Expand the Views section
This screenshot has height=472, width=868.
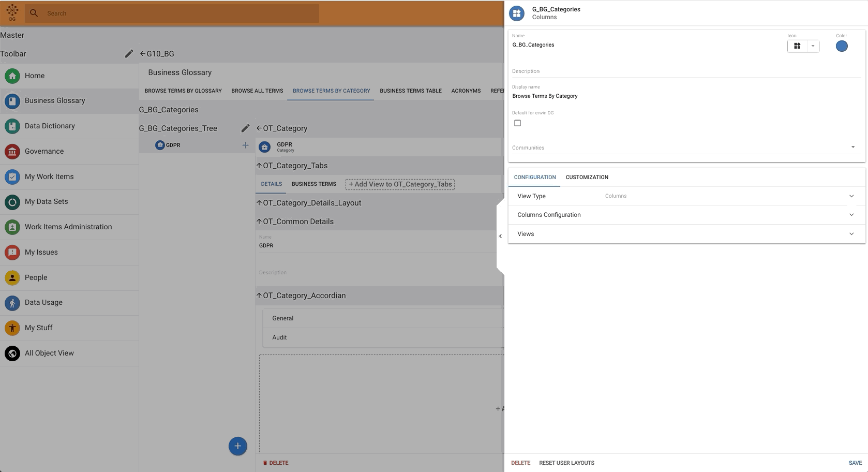tap(851, 234)
